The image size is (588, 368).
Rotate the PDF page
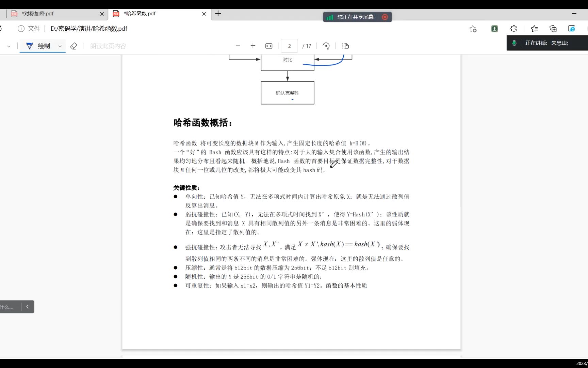(x=326, y=46)
